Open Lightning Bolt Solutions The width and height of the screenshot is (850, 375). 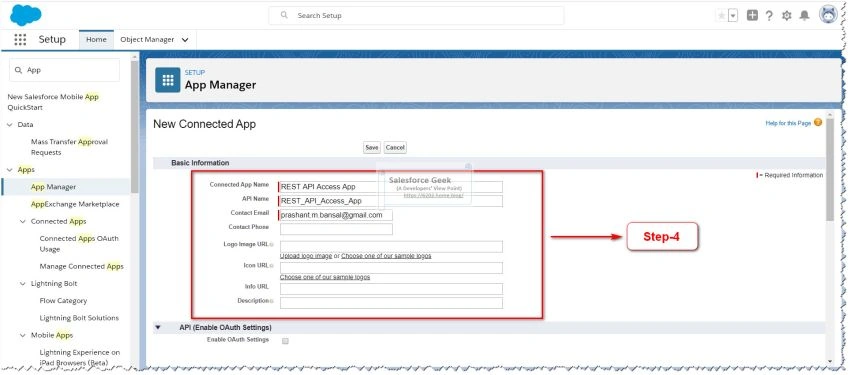click(x=79, y=318)
